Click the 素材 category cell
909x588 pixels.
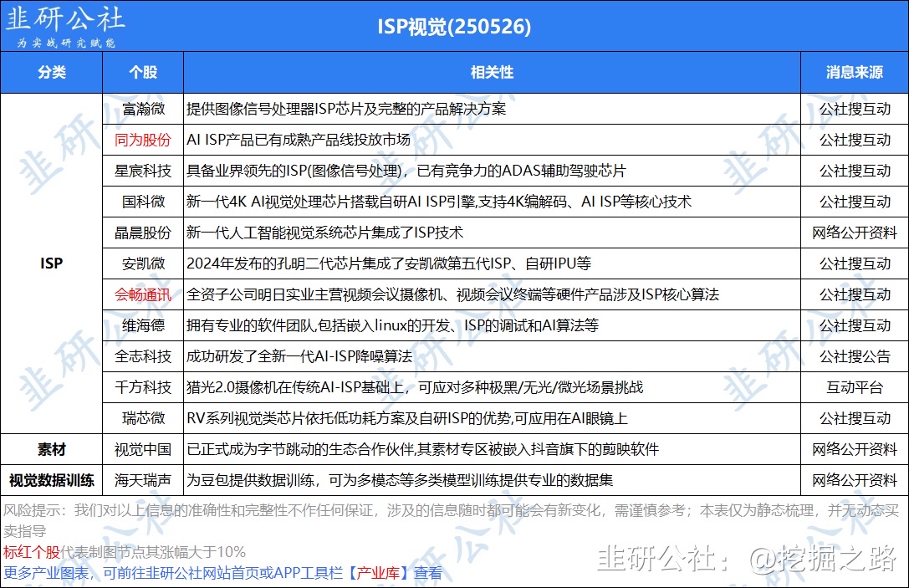point(52,449)
